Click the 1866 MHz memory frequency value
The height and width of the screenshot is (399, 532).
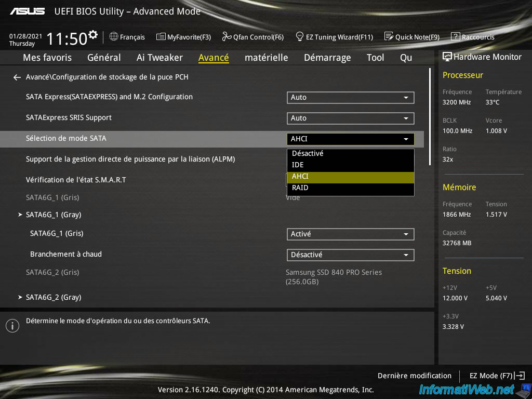click(457, 215)
